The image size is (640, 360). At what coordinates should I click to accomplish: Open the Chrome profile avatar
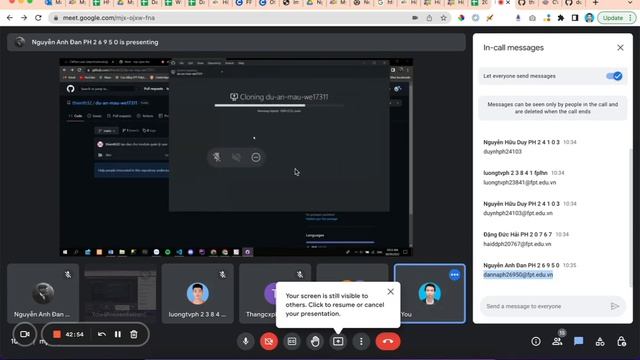[x=589, y=18]
